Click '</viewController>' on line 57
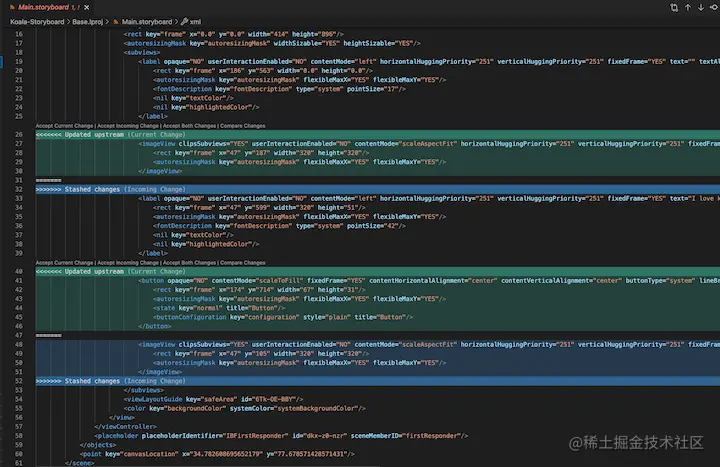 [x=125, y=427]
